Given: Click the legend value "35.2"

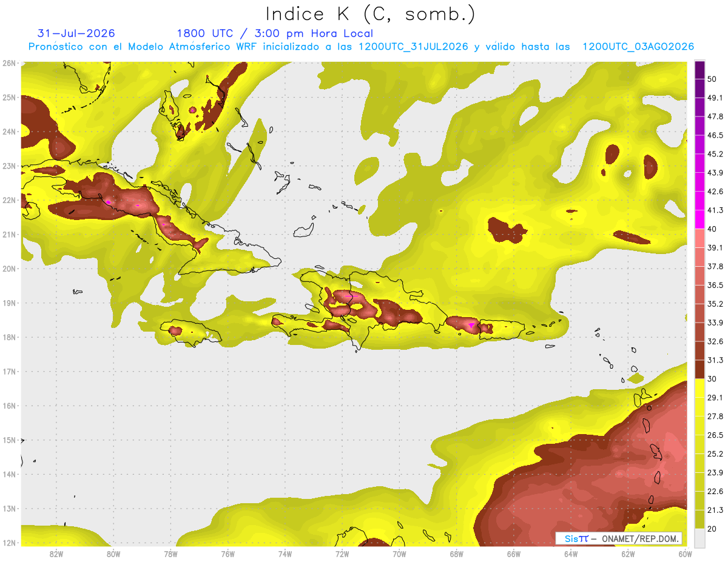Looking at the screenshot, I should pyautogui.click(x=715, y=304).
